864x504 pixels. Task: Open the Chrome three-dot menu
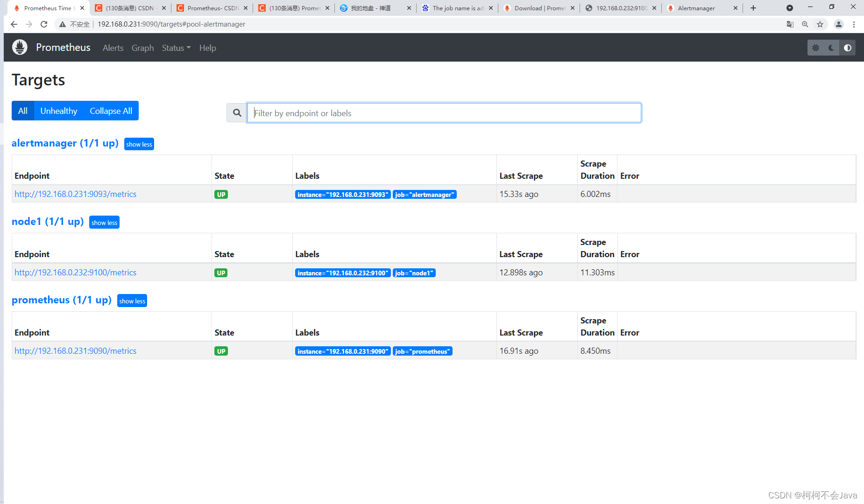(x=854, y=24)
